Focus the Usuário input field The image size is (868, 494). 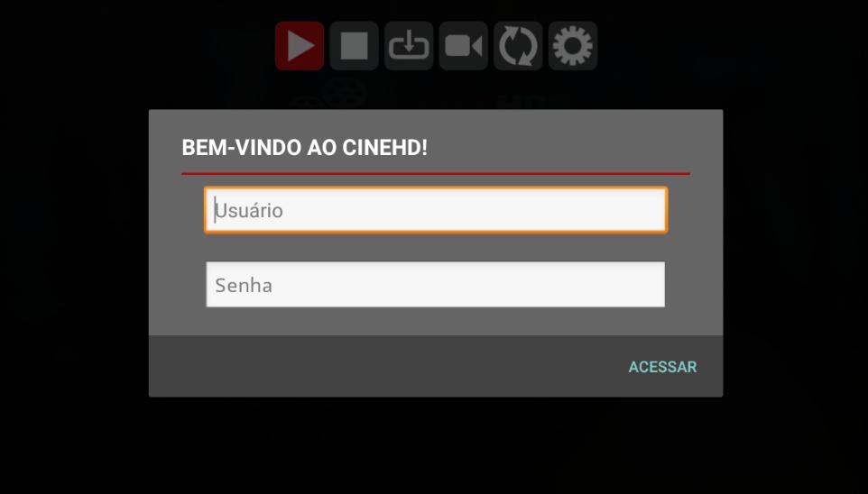[x=436, y=210]
